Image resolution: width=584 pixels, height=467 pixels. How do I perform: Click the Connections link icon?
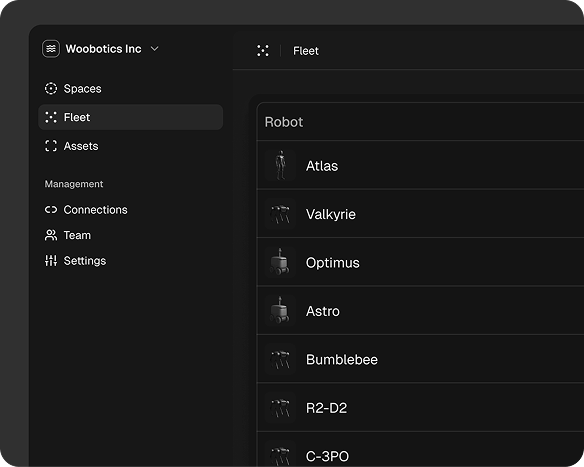point(51,210)
